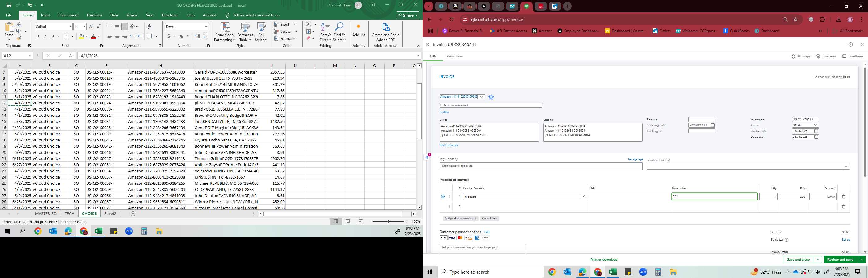Click the Print or download link

[604, 259]
